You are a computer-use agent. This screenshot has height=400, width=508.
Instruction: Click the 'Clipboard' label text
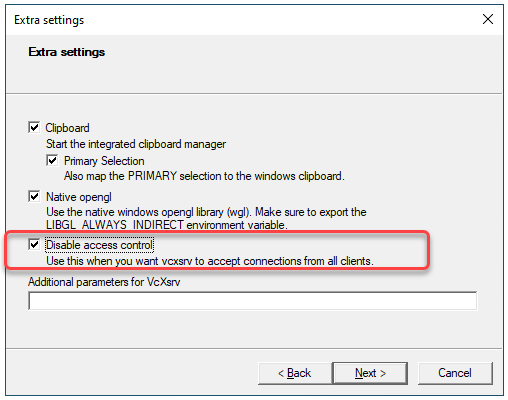tap(67, 128)
